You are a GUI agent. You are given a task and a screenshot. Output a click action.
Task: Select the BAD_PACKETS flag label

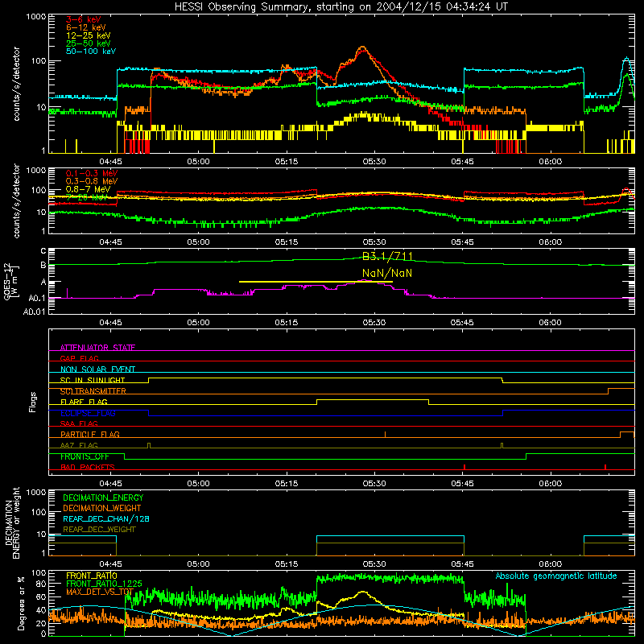88,467
